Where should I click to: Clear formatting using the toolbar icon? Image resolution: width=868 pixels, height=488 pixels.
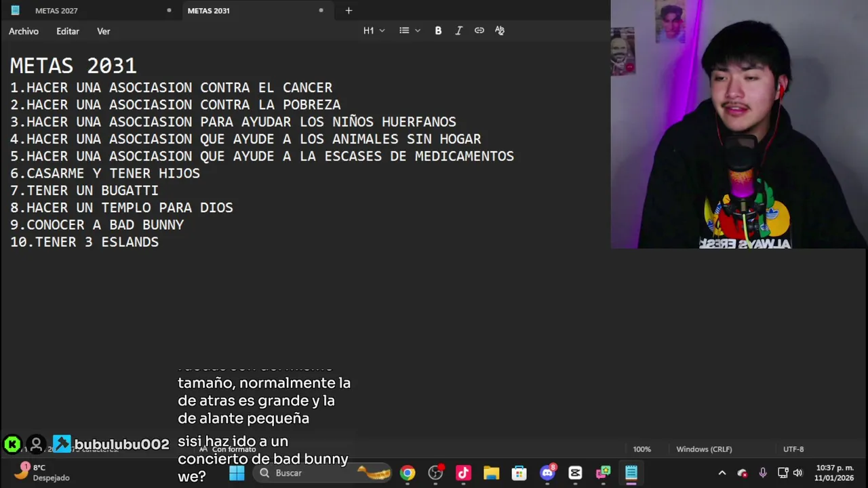(x=500, y=30)
